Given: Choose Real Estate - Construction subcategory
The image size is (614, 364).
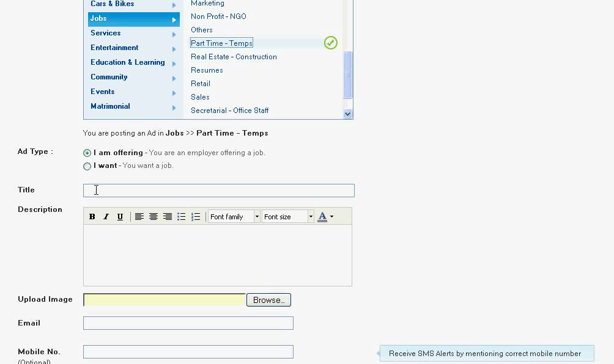Looking at the screenshot, I should (234, 57).
